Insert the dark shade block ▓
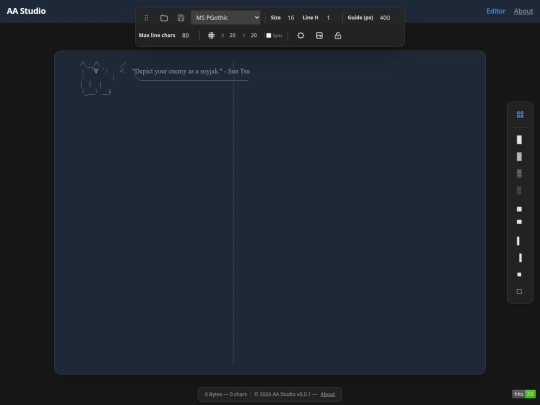The image size is (540, 405). 519,157
